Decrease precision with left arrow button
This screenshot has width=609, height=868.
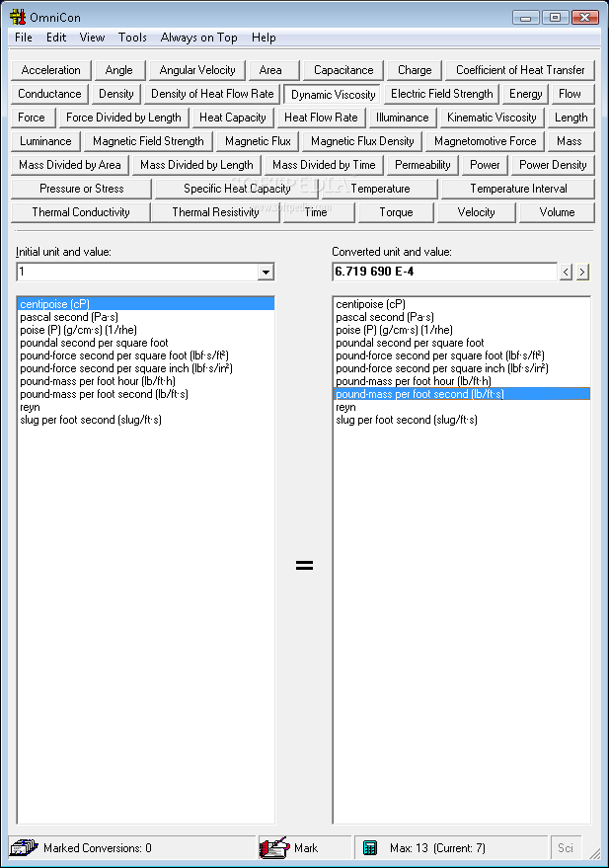(566, 272)
